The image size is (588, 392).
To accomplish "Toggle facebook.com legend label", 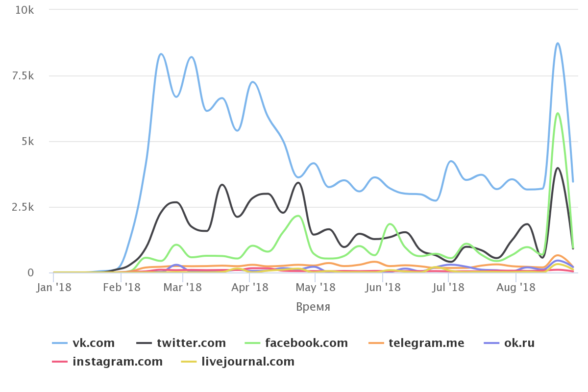I will (x=306, y=343).
